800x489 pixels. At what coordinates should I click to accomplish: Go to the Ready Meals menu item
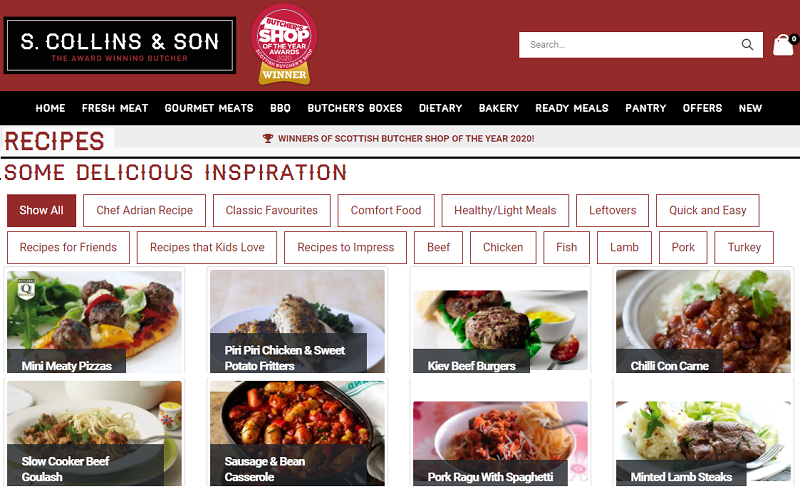[x=572, y=108]
